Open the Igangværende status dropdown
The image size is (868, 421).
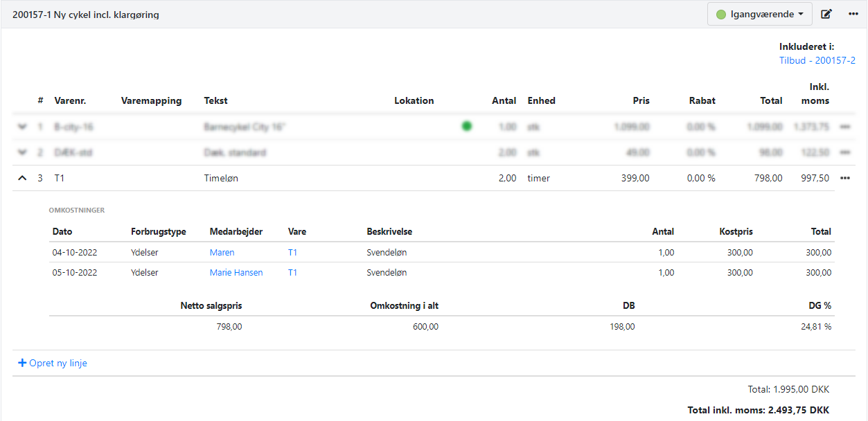(x=759, y=14)
